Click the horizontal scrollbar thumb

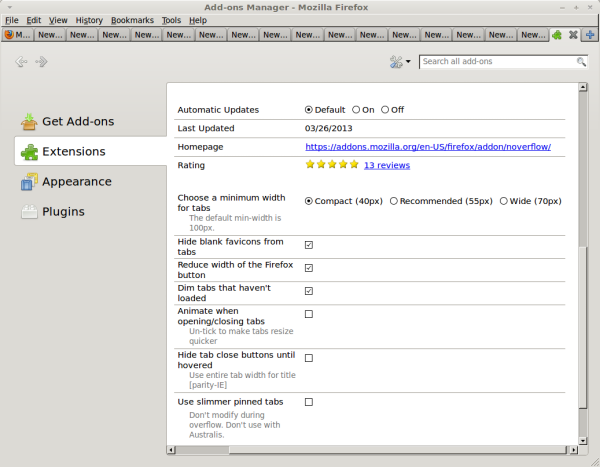pyautogui.click(x=397, y=450)
